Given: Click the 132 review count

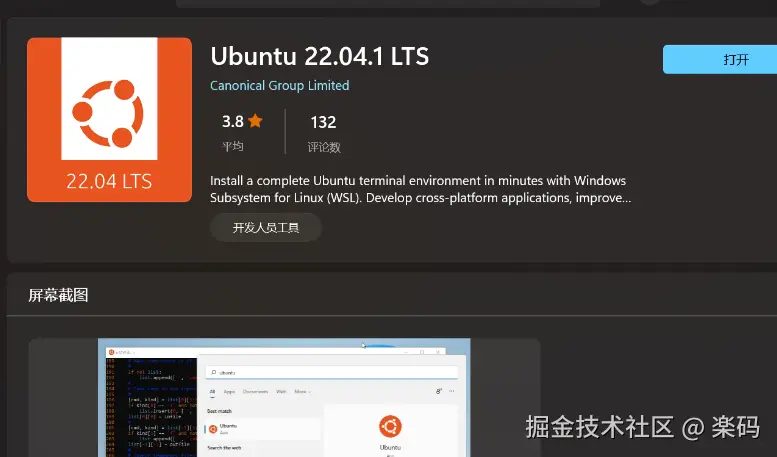Looking at the screenshot, I should click(323, 122).
